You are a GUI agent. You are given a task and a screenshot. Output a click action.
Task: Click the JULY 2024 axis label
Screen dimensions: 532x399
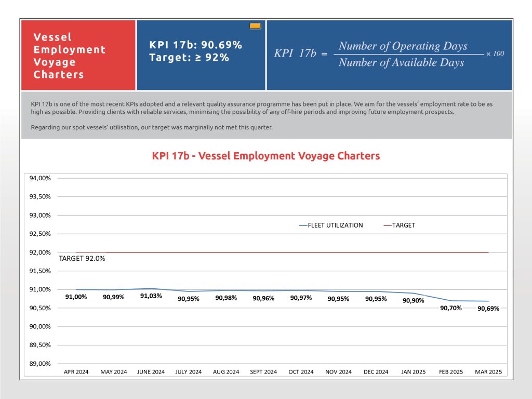click(188, 372)
